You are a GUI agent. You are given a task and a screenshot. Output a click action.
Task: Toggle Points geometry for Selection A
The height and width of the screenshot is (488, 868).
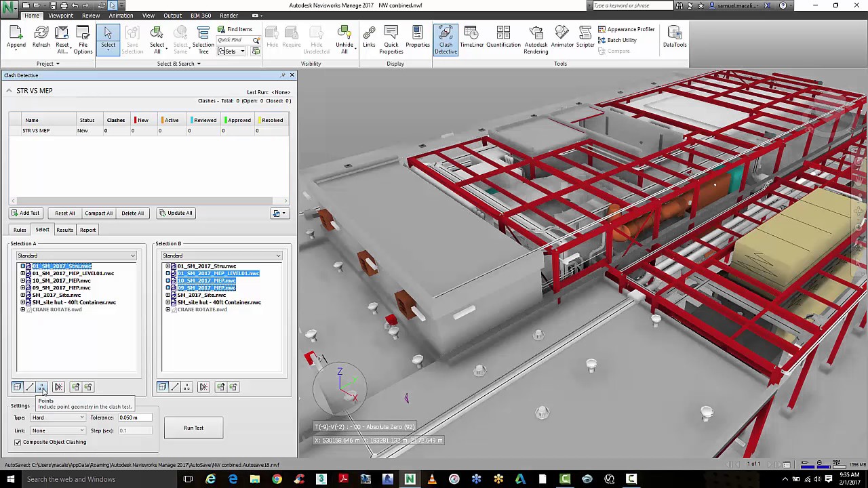point(42,387)
